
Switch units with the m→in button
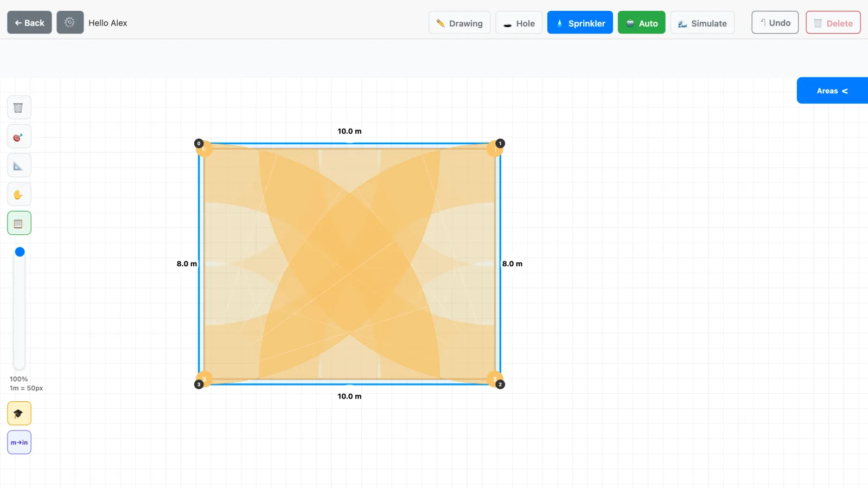(19, 442)
